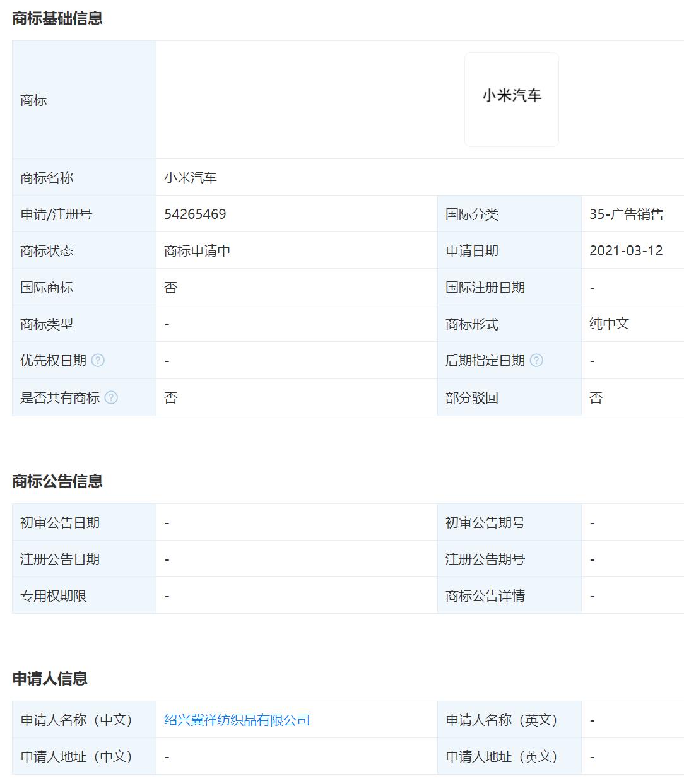Click the 部分驳回 value 否
Screen dimensions: 684x784
coord(594,397)
